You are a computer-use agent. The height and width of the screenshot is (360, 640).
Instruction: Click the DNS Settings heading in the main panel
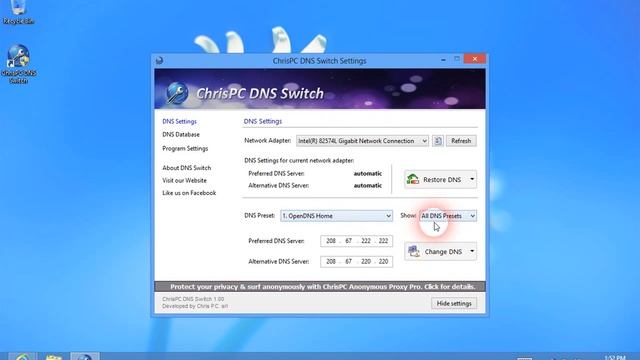[263, 121]
